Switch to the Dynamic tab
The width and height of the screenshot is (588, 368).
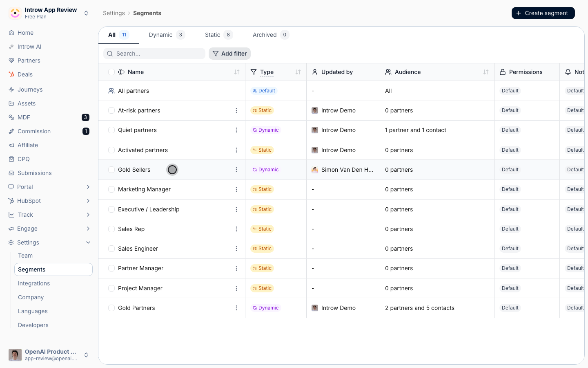click(x=167, y=35)
